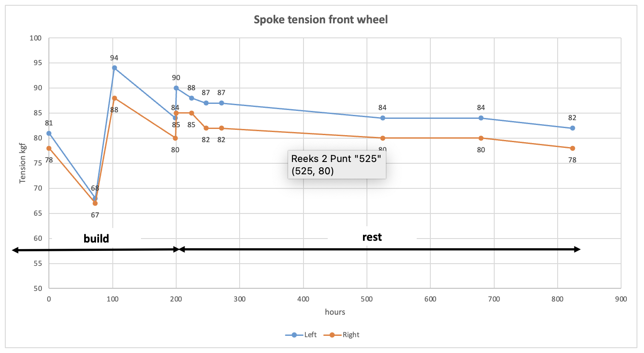Click the 'hours' horizontal axis title

[x=335, y=312]
